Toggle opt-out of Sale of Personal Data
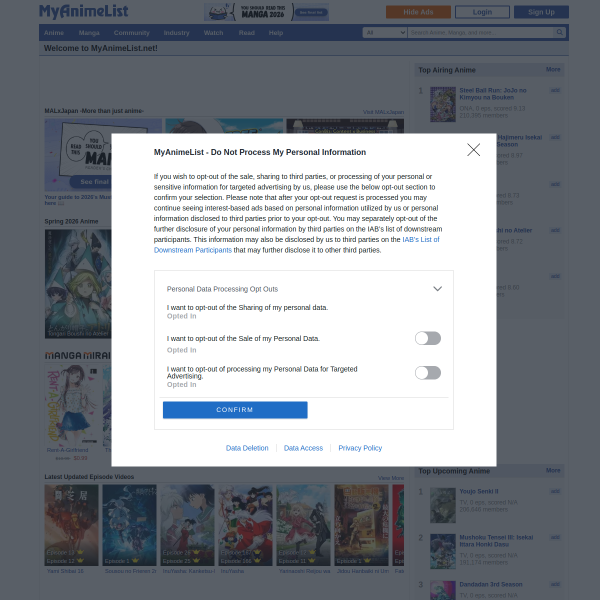Screen dimensions: 600x600 428,338
